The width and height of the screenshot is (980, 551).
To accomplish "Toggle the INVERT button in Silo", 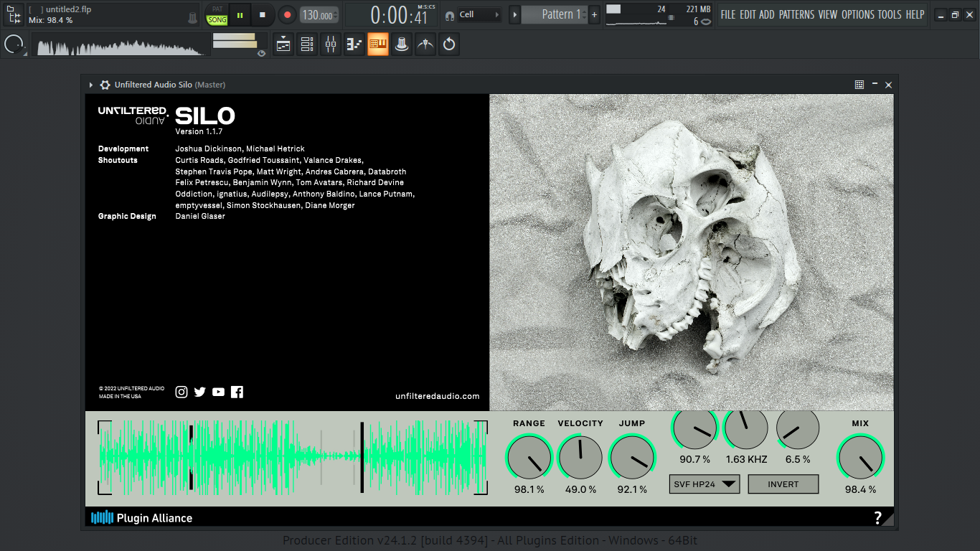I will [783, 484].
